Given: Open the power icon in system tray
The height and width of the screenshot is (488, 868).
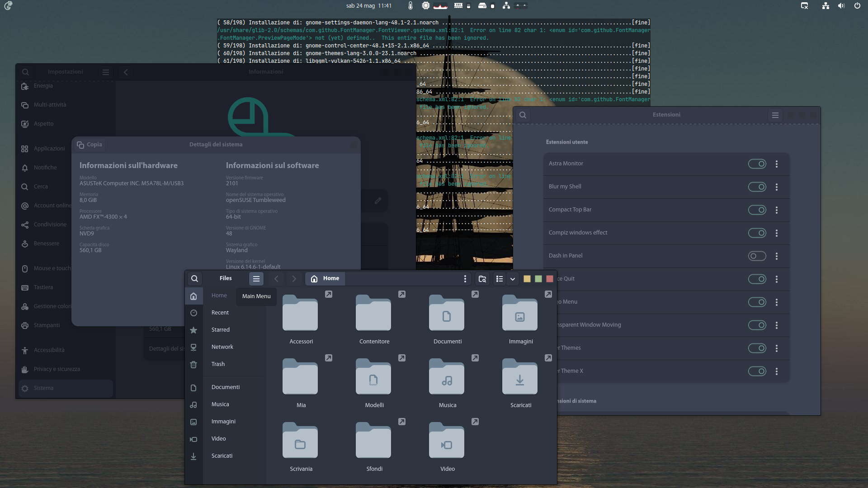Looking at the screenshot, I should [x=857, y=6].
